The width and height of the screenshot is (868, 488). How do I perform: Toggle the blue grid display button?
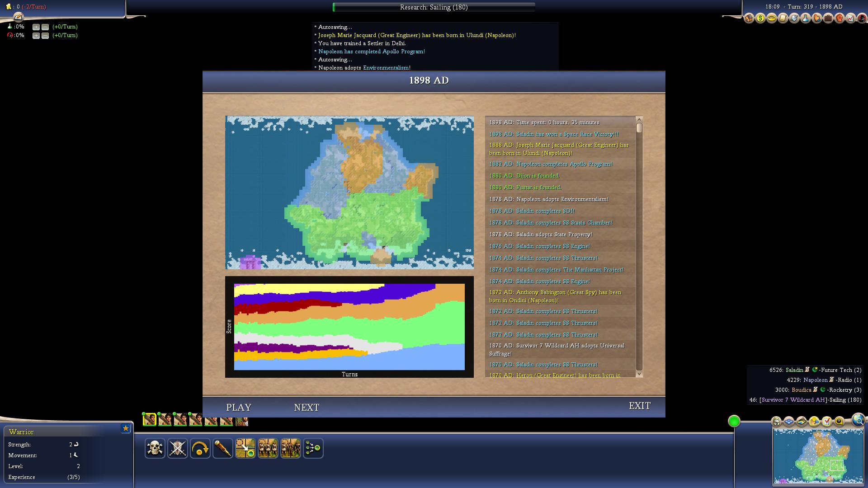point(789,422)
